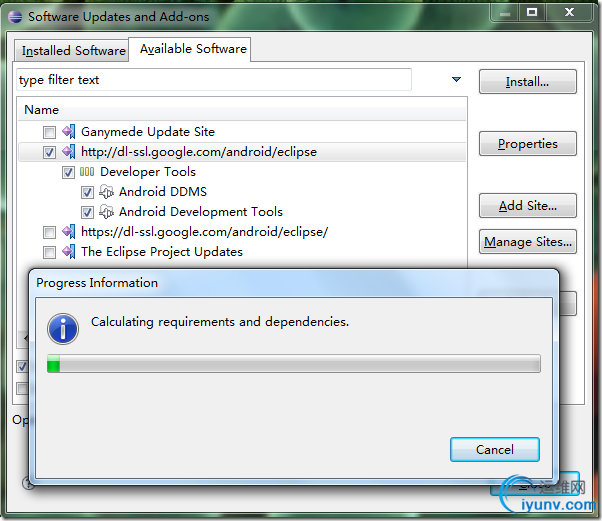Click the Calculating requirements and dependencies message

[220, 322]
